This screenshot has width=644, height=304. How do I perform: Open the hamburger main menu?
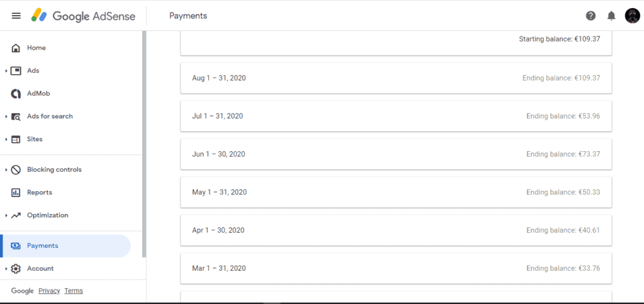pyautogui.click(x=16, y=16)
